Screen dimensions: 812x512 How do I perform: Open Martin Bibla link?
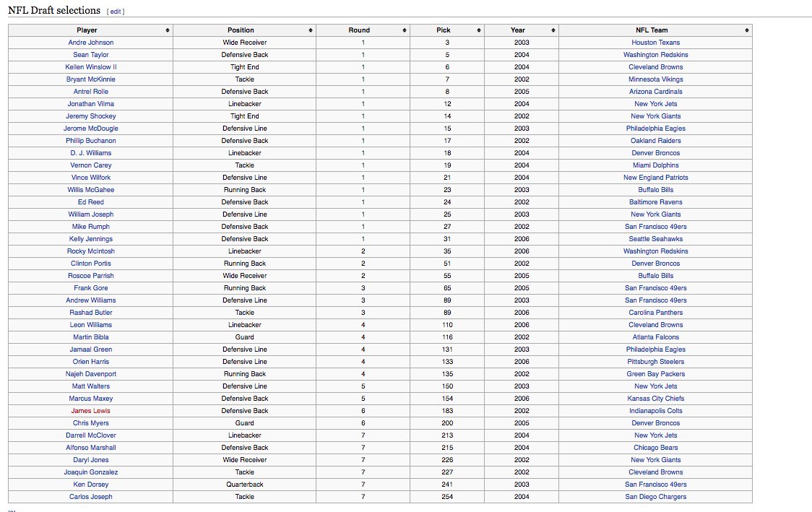[x=90, y=337]
